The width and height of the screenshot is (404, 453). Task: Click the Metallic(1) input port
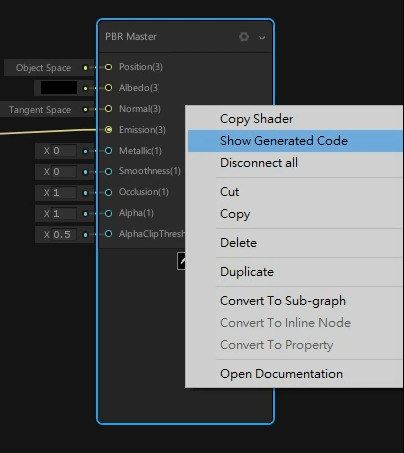[x=108, y=151]
